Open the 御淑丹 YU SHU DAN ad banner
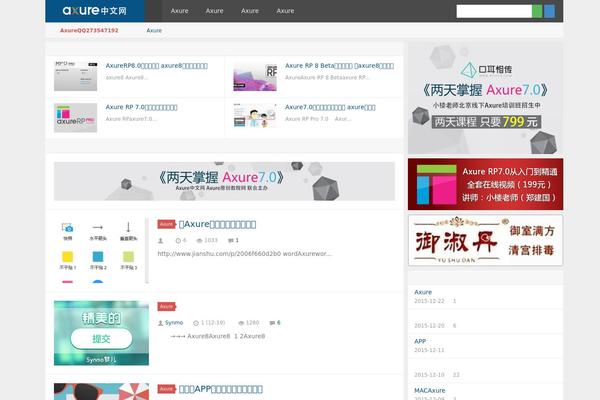The height and width of the screenshot is (400, 600). [485, 240]
